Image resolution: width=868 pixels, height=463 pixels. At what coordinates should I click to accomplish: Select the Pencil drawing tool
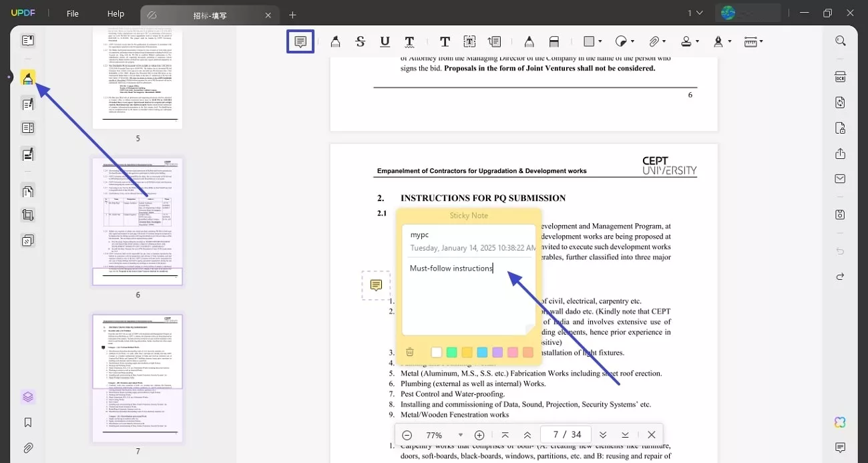point(529,41)
